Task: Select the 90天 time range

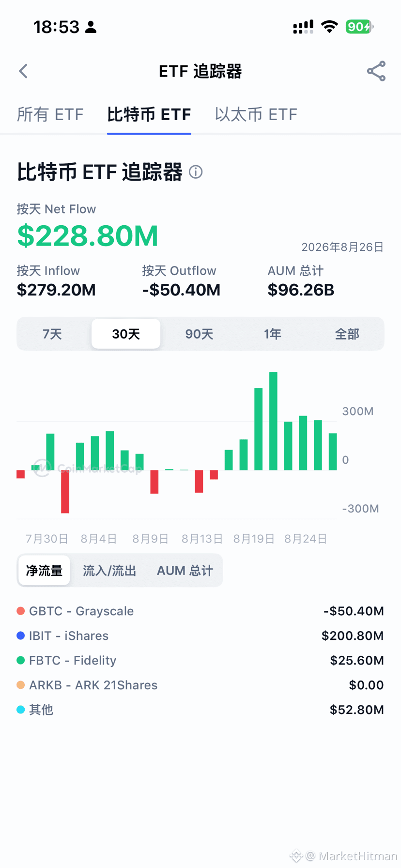Action: click(x=199, y=334)
